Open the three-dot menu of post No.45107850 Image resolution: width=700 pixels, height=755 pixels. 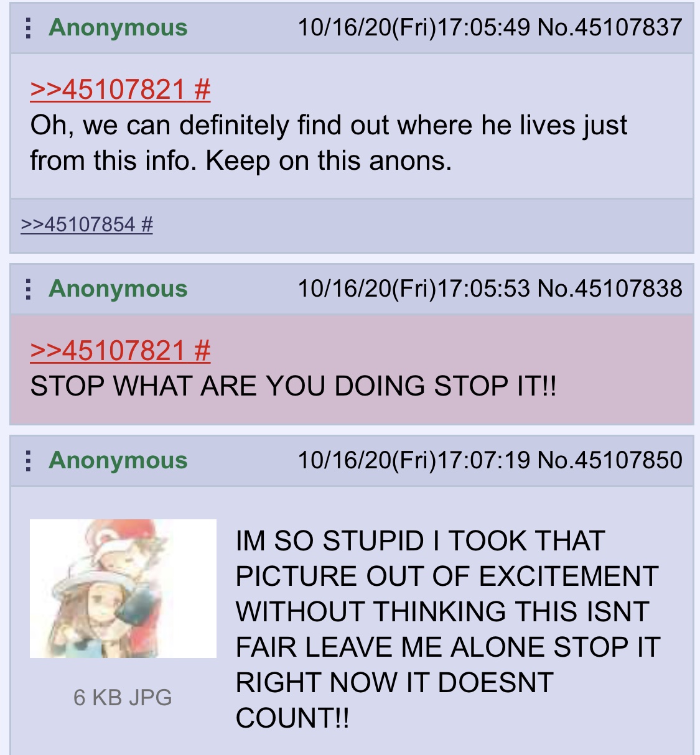click(x=27, y=461)
